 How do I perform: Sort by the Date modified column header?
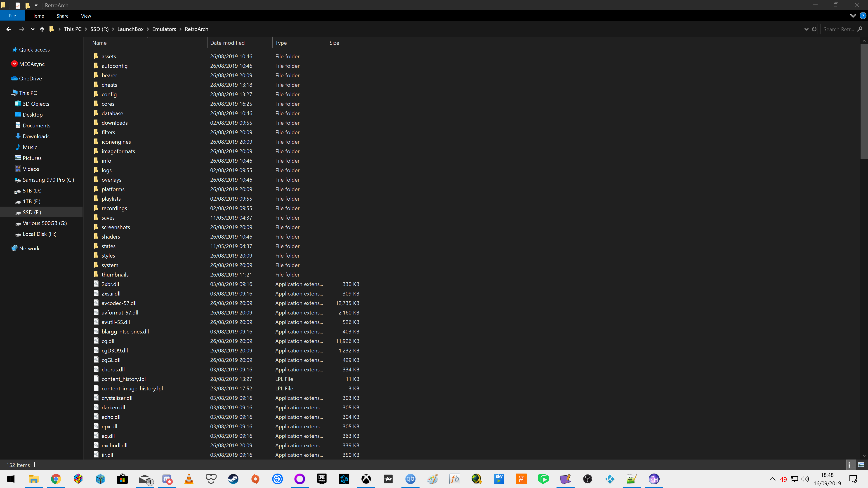(240, 43)
